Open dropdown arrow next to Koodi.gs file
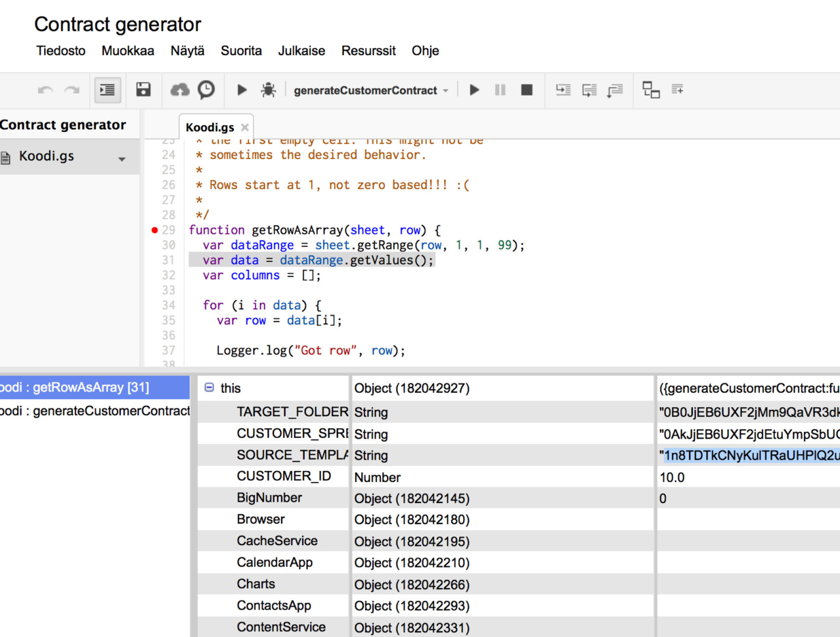 point(122,159)
